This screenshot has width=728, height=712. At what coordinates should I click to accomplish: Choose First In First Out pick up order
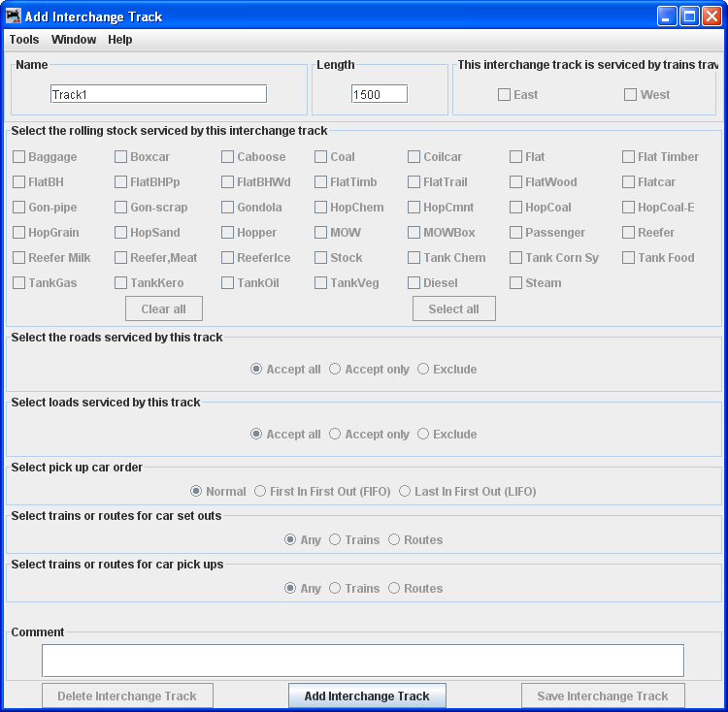pyautogui.click(x=260, y=492)
